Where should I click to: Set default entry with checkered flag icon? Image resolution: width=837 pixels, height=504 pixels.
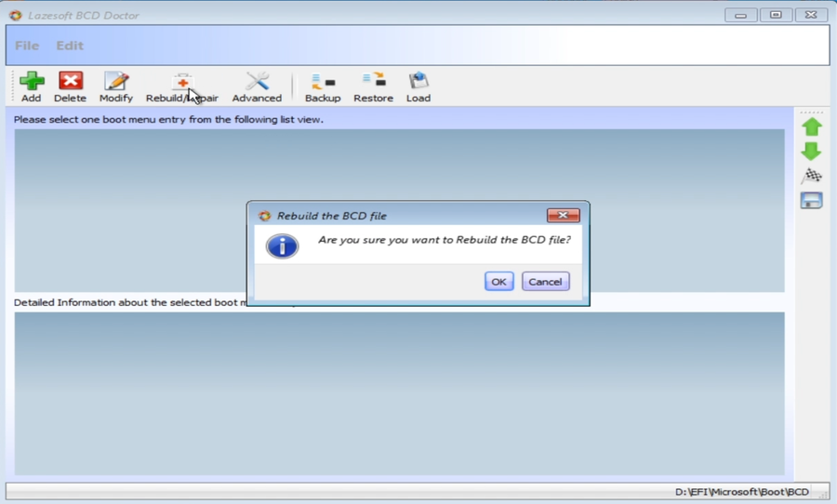pos(811,176)
